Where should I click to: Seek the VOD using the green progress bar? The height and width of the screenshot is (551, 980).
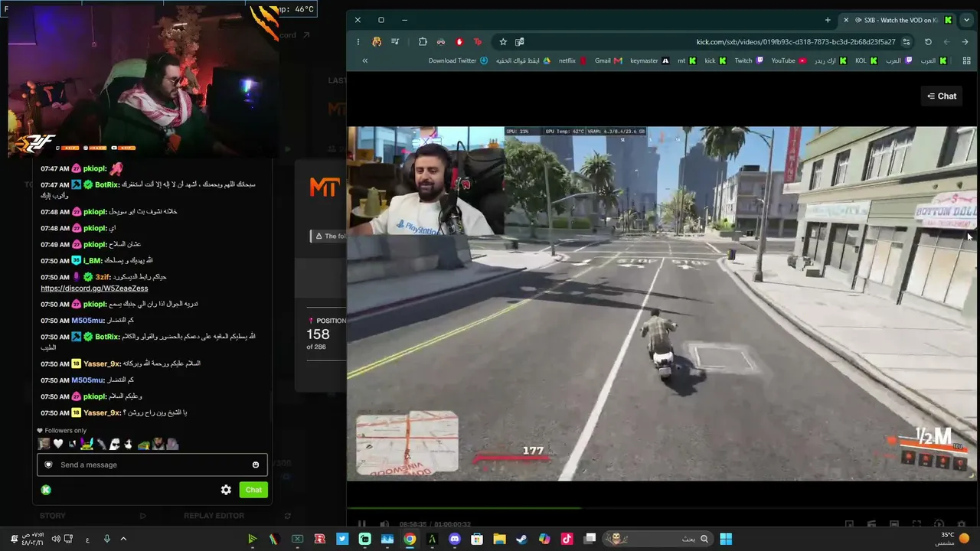[x=465, y=507]
